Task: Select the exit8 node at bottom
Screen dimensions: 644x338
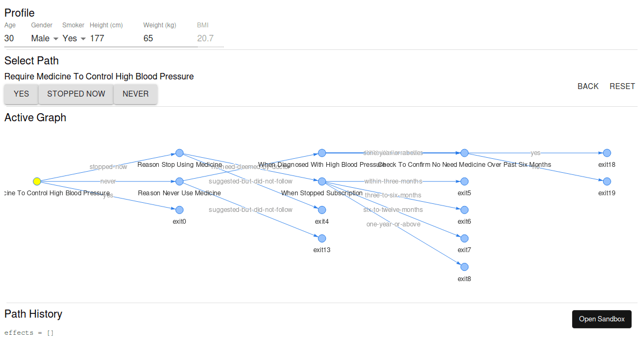Action: 464,267
